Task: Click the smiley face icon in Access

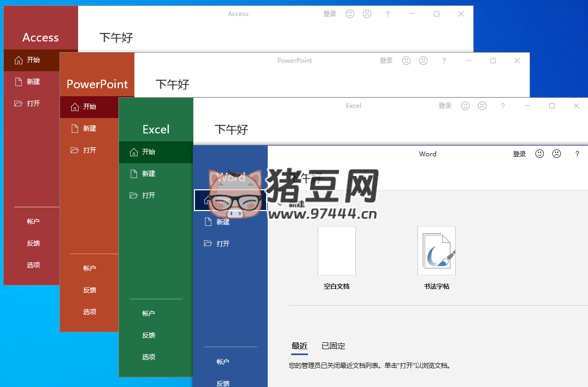Action: pos(350,14)
